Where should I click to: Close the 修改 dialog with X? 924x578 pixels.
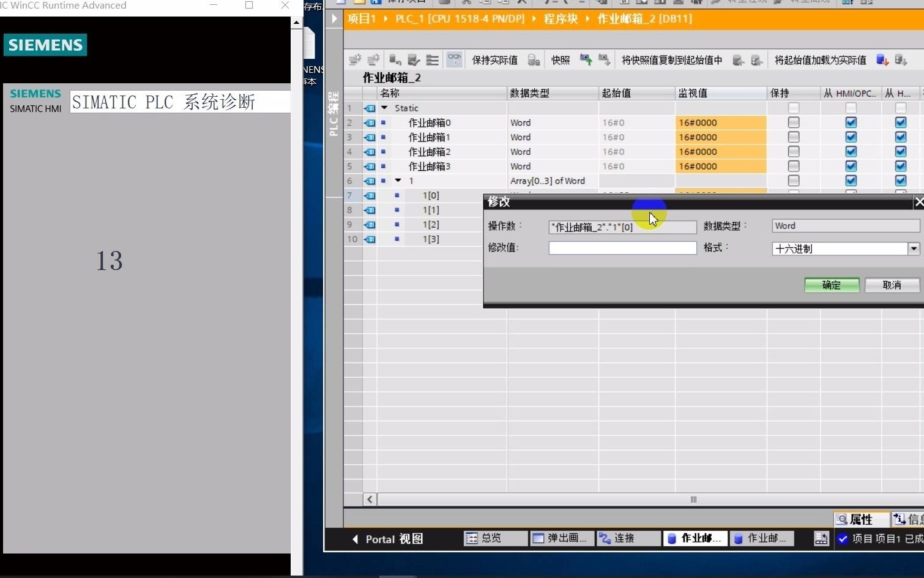tap(918, 201)
